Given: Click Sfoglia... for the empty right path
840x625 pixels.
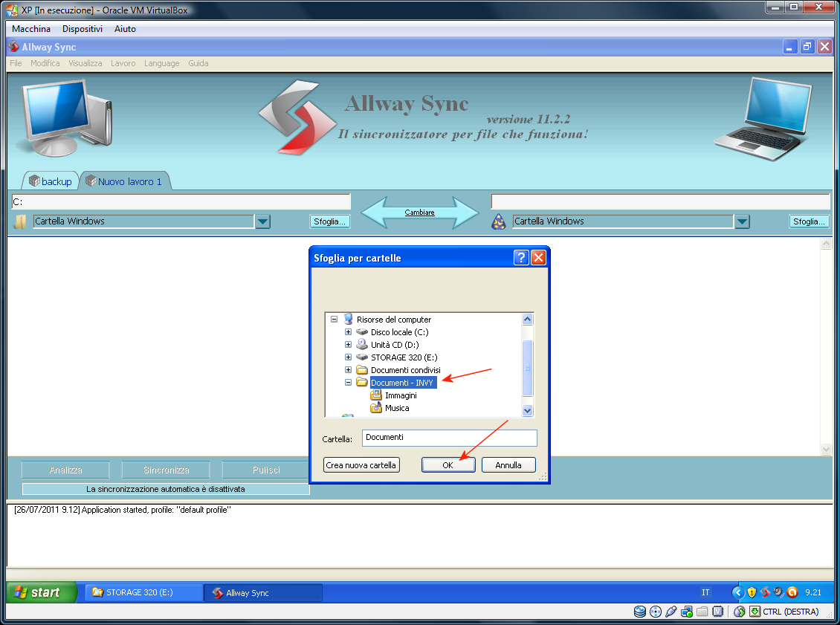Looking at the screenshot, I should click(x=809, y=221).
